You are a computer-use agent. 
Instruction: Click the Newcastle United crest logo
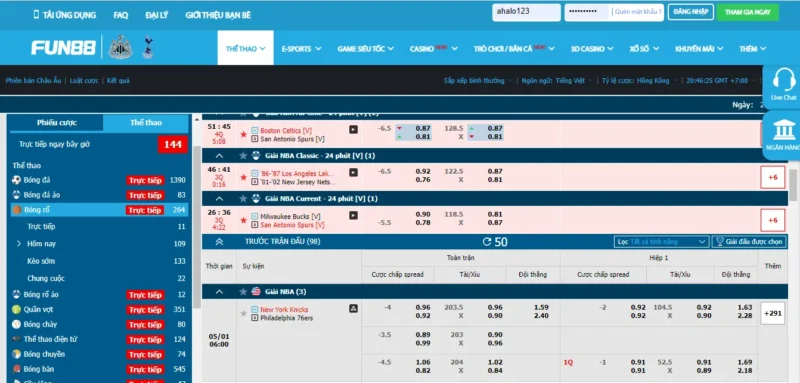pyautogui.click(x=120, y=47)
